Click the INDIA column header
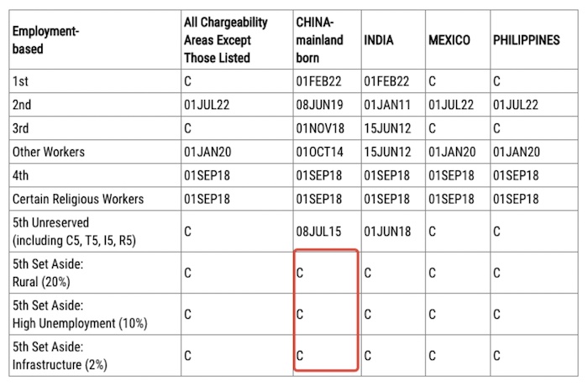The image size is (588, 386). click(393, 39)
